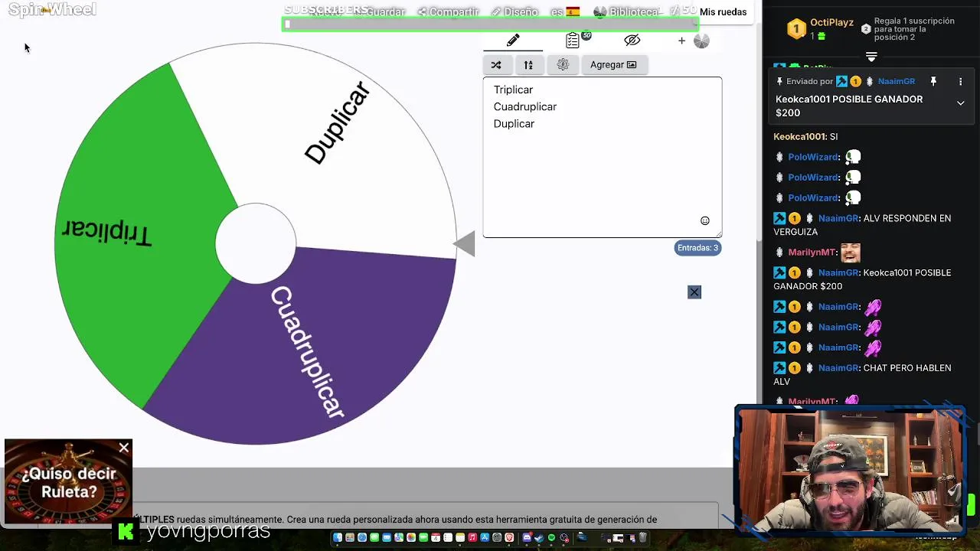Image resolution: width=980 pixels, height=551 pixels.
Task: Open NaaimGR name in pinned header
Action: pyautogui.click(x=897, y=82)
